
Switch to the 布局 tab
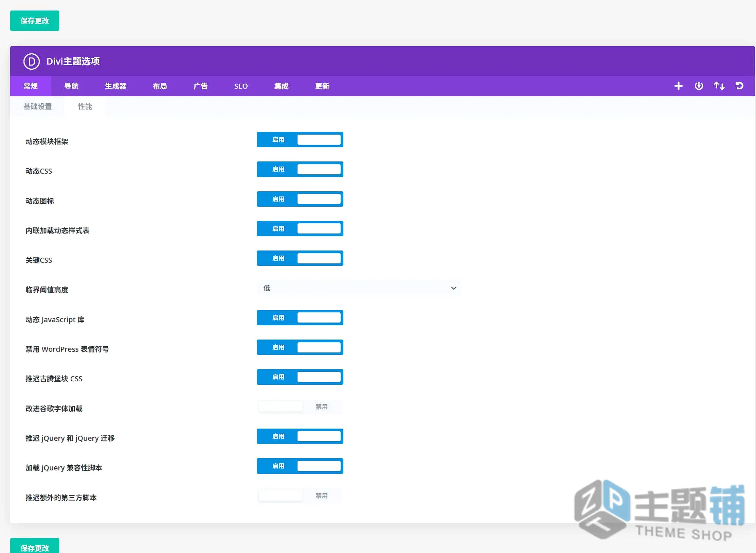[160, 86]
